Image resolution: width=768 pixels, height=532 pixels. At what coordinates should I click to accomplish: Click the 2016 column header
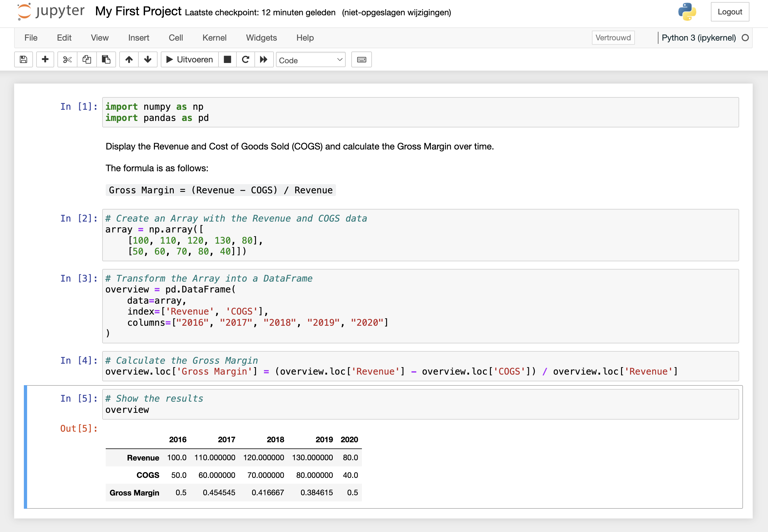coord(178,440)
